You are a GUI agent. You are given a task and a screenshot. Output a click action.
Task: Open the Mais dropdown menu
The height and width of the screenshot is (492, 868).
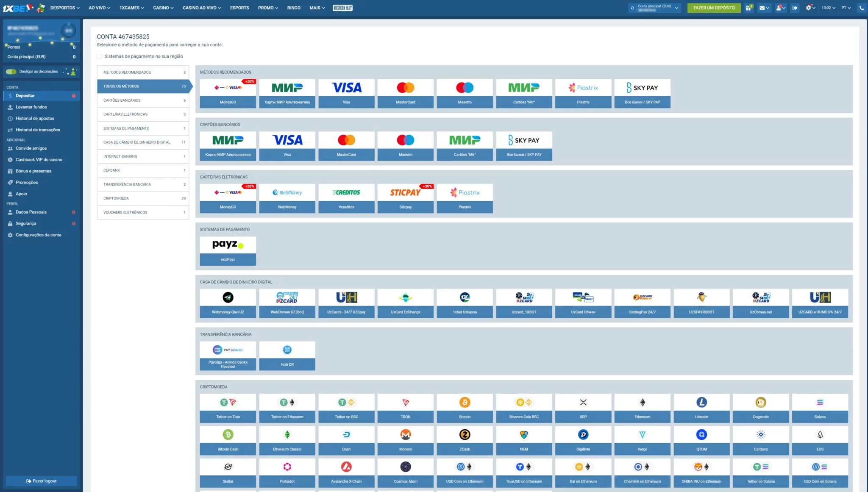pos(317,8)
